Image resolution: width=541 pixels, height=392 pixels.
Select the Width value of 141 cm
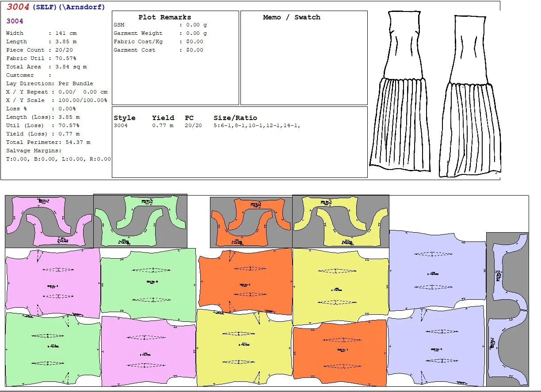[x=66, y=33]
